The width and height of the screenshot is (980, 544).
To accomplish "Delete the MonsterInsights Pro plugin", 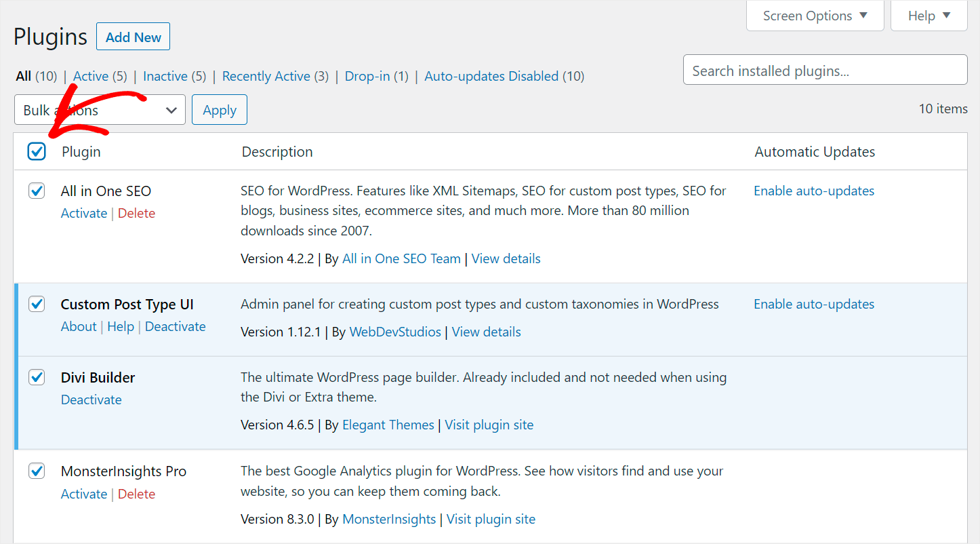I will tap(137, 494).
